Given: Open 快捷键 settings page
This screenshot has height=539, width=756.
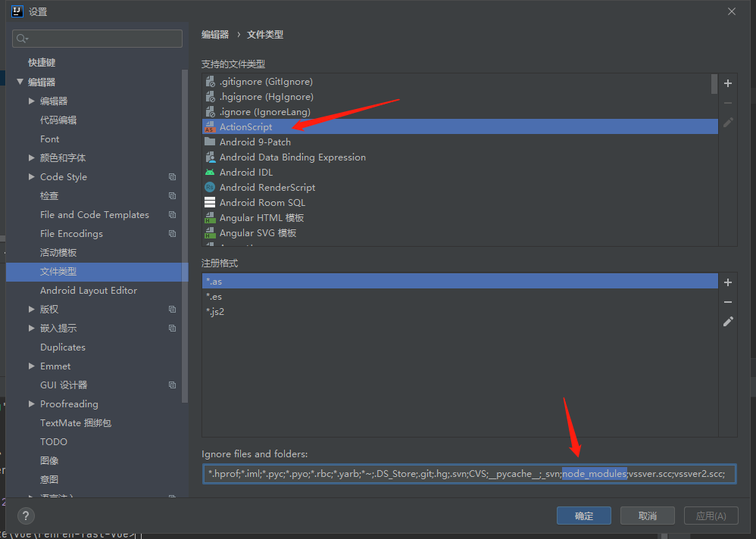Looking at the screenshot, I should coord(42,63).
